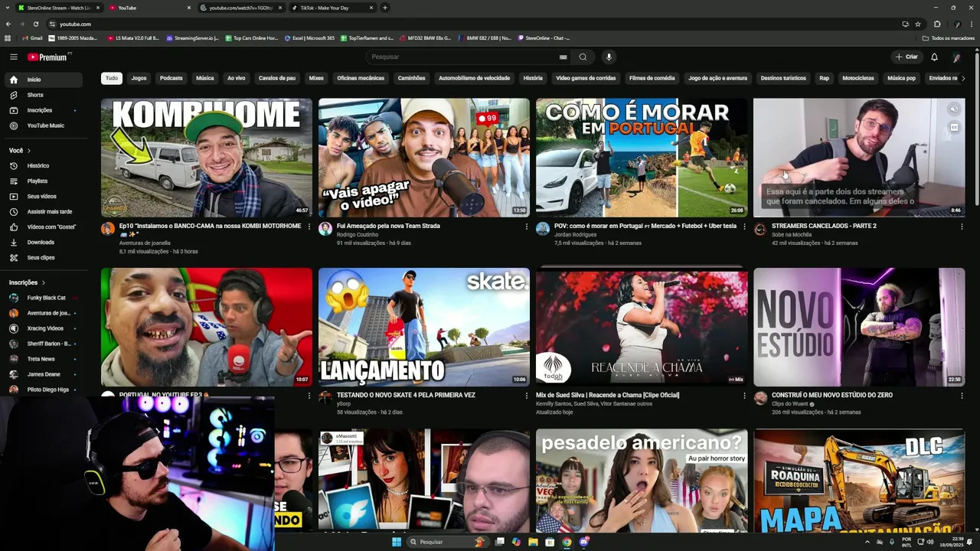Open options menu for morar em Portugal video
Screen dimensions: 980x551
tap(743, 227)
